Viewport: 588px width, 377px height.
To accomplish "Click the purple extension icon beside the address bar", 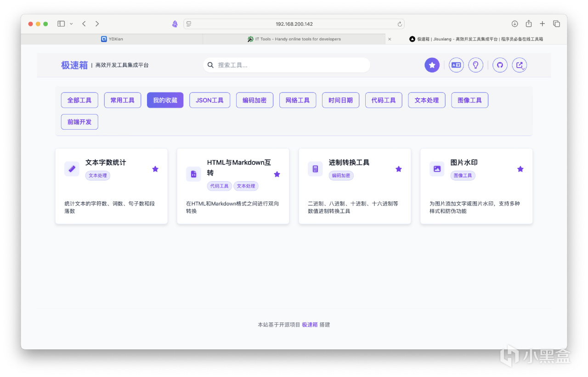I will [x=175, y=24].
